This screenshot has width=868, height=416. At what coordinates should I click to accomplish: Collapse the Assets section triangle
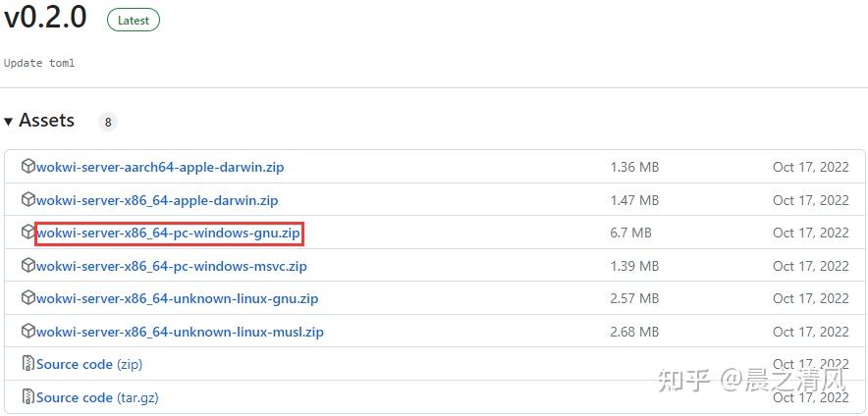8,121
